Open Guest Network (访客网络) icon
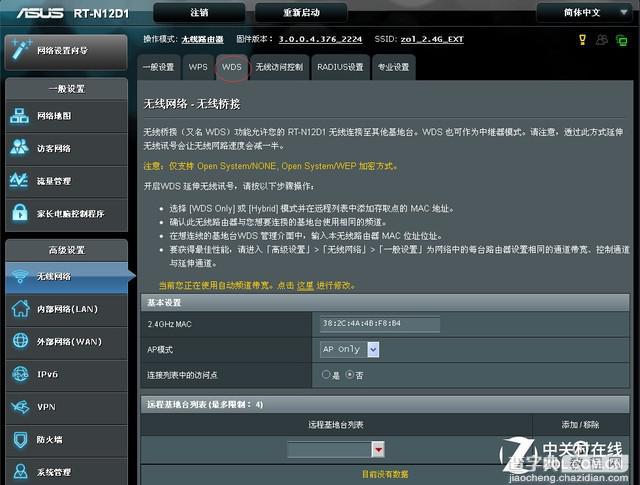 pos(19,148)
